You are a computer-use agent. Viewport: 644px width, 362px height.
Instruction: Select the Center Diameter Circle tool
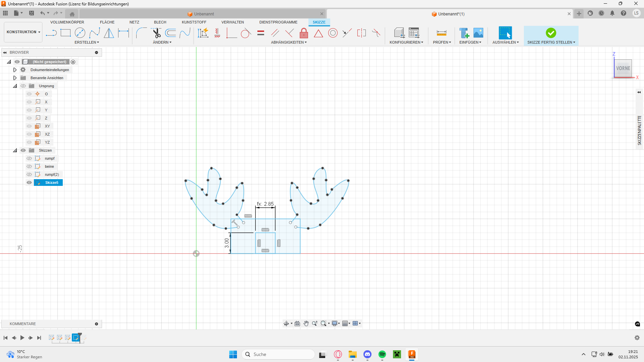(80, 33)
